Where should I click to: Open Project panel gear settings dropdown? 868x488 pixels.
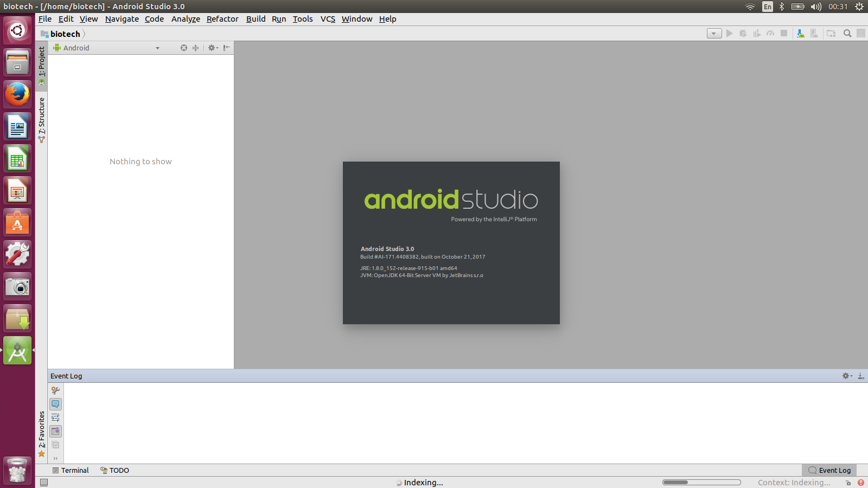click(x=213, y=48)
